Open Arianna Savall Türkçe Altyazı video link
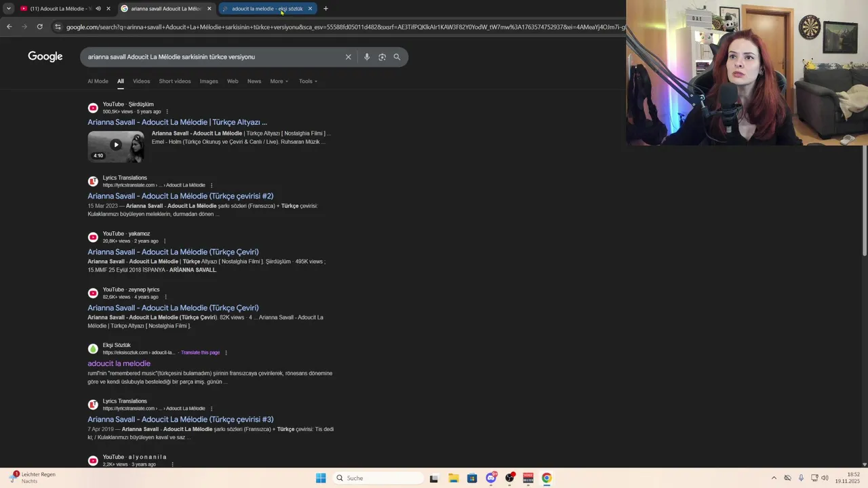This screenshot has width=868, height=488. (177, 122)
